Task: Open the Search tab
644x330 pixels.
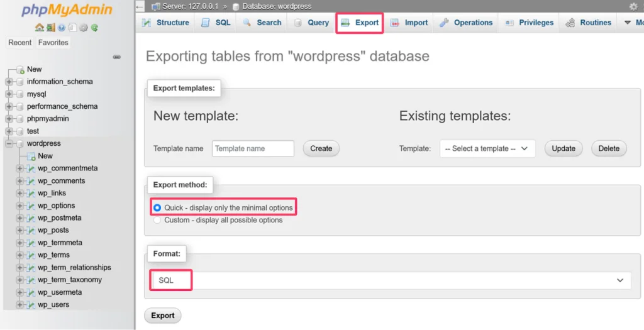Action: [262, 23]
